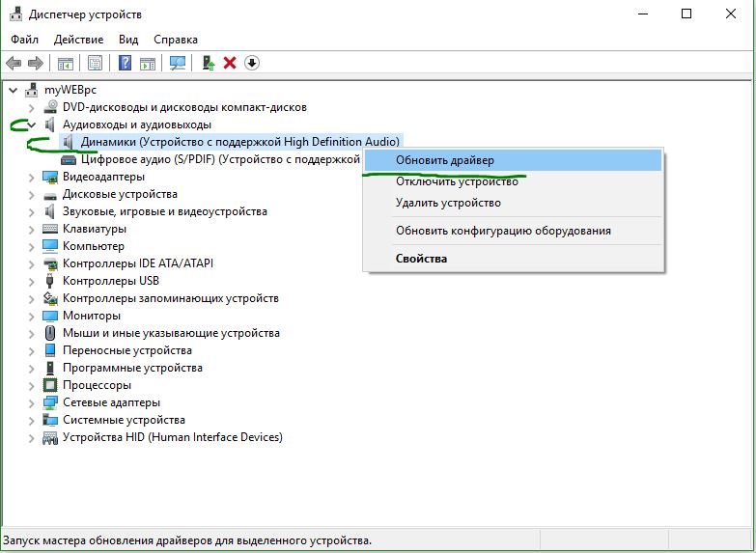Click the DVD drive category icon
Screen dimensions: 756x553
pyautogui.click(x=50, y=107)
